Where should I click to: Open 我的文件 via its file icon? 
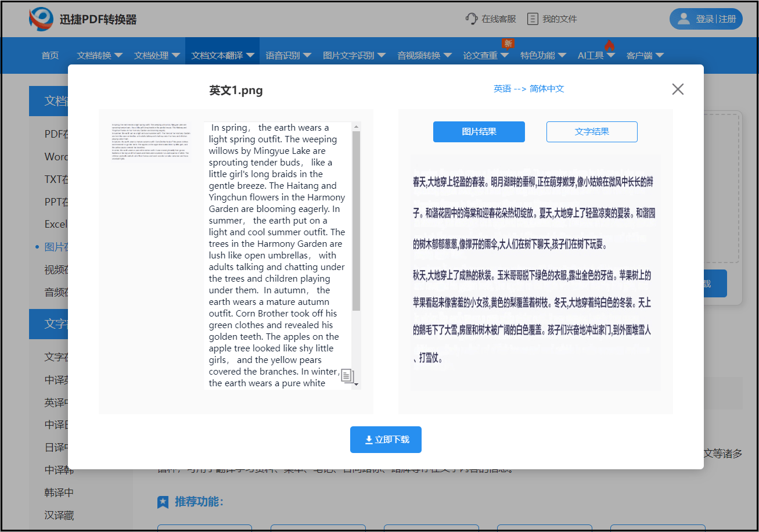coord(533,18)
